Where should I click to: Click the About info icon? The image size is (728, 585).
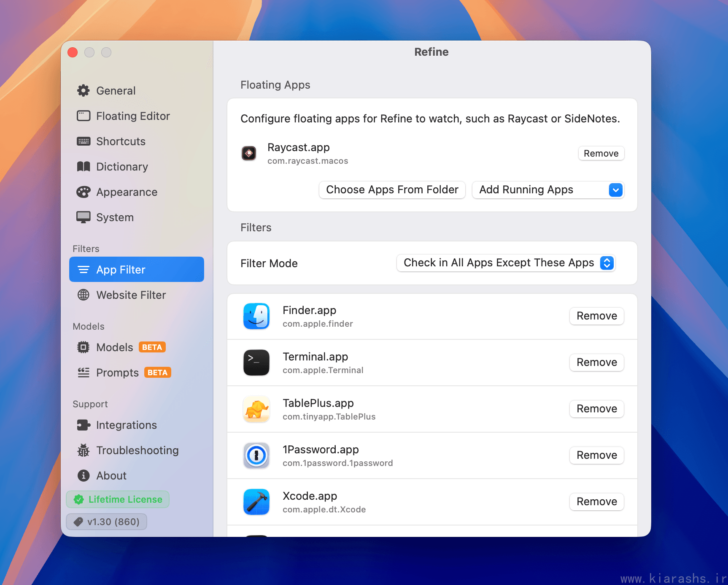click(x=84, y=475)
